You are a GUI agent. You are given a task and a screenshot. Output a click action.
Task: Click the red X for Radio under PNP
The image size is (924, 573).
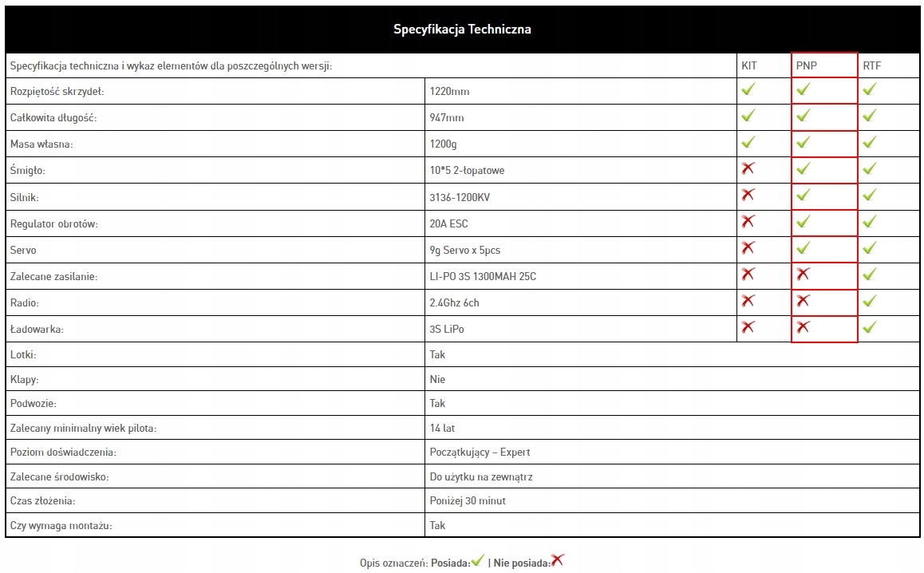tap(803, 301)
